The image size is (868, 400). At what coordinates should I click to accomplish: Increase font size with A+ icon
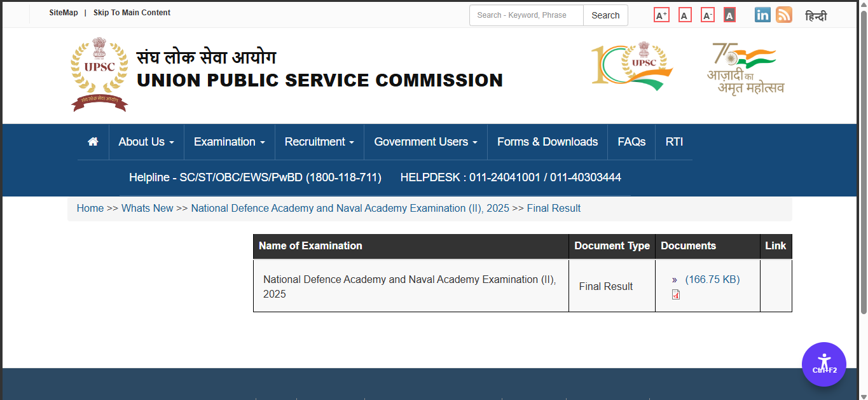[x=661, y=15]
